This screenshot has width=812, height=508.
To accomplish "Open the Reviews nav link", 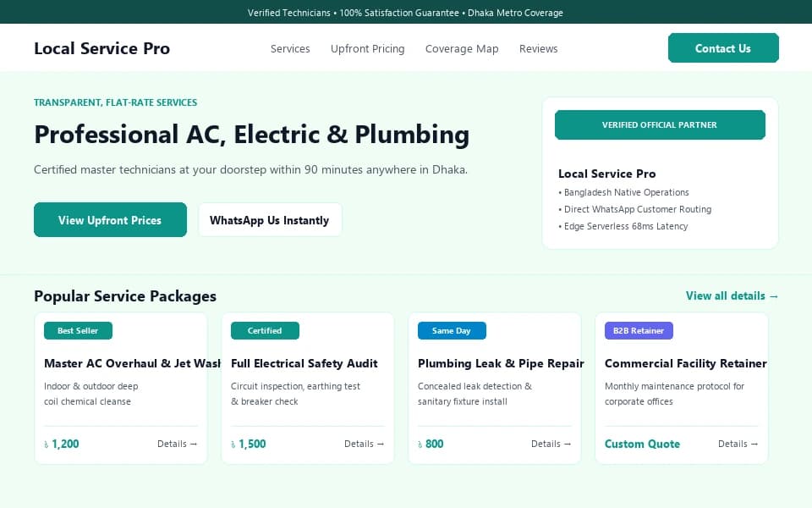I will [539, 49].
